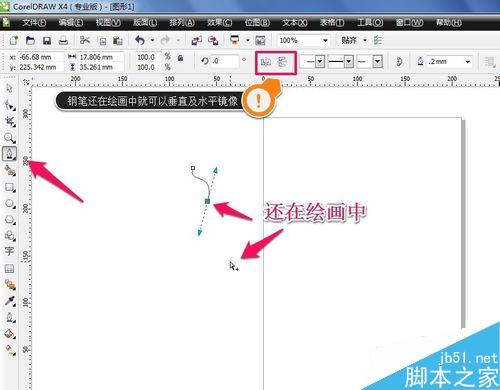Click the Import icon

197,41
